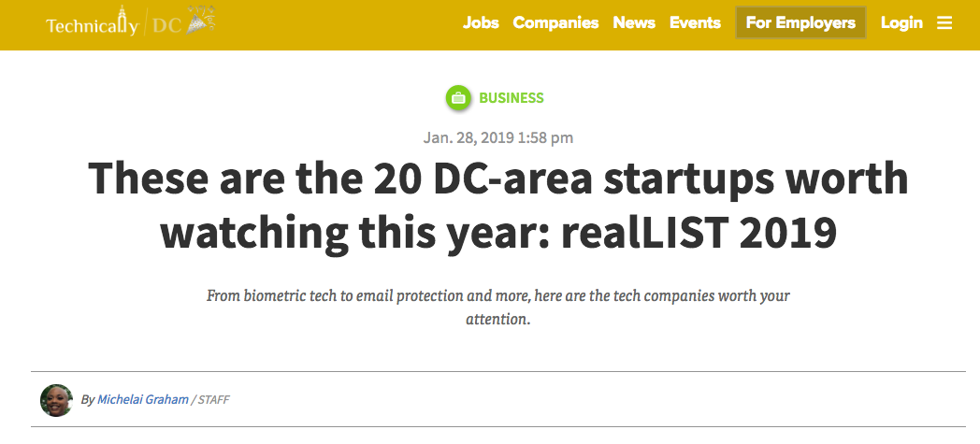Click the STAFF label beside the author

[x=213, y=400]
